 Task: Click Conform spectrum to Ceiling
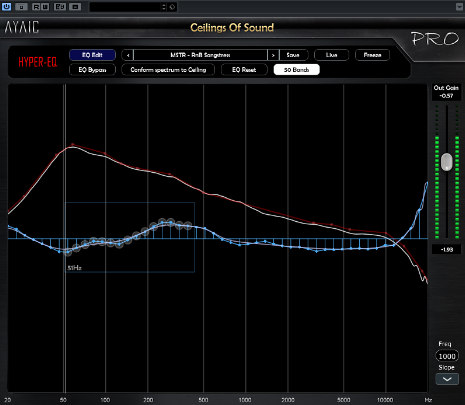pyautogui.click(x=168, y=70)
